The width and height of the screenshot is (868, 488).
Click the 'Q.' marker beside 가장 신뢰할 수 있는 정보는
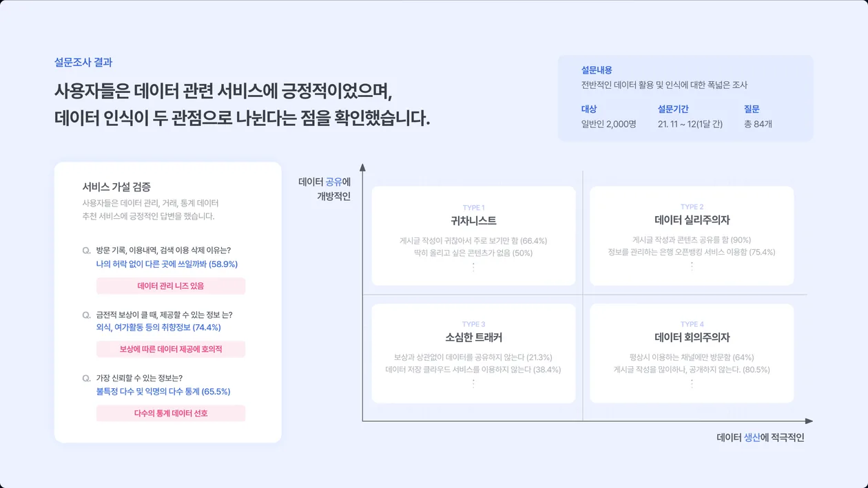coord(86,378)
